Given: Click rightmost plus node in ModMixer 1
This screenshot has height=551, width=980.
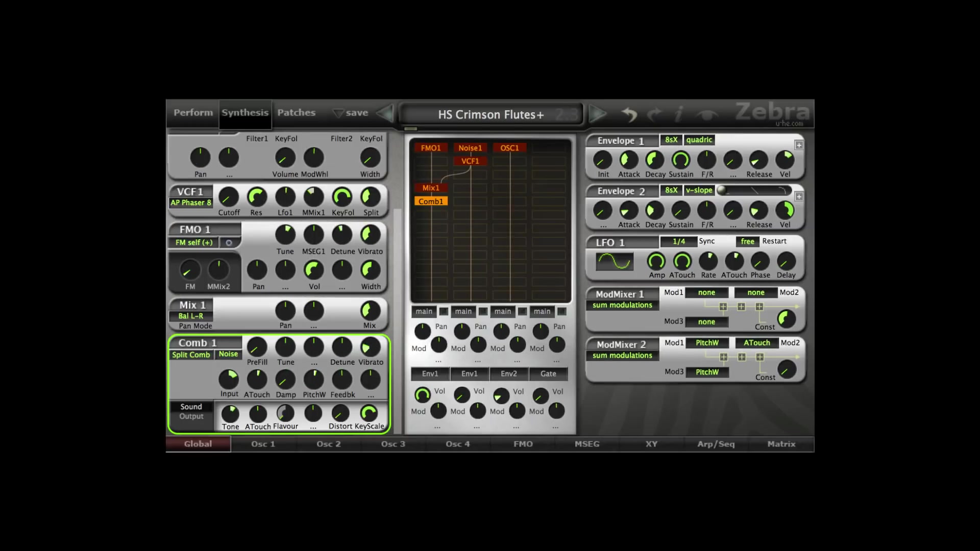Looking at the screenshot, I should click(759, 307).
